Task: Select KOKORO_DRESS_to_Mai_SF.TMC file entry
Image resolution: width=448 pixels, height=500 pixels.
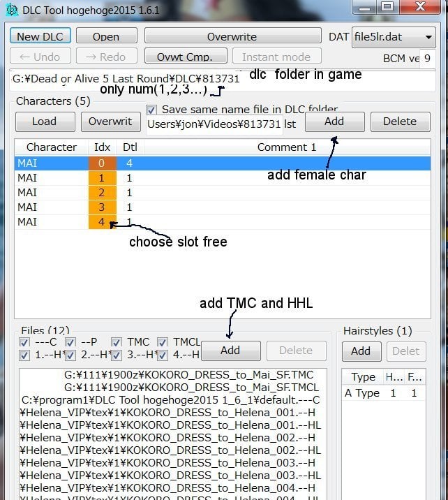Action: pos(172,375)
